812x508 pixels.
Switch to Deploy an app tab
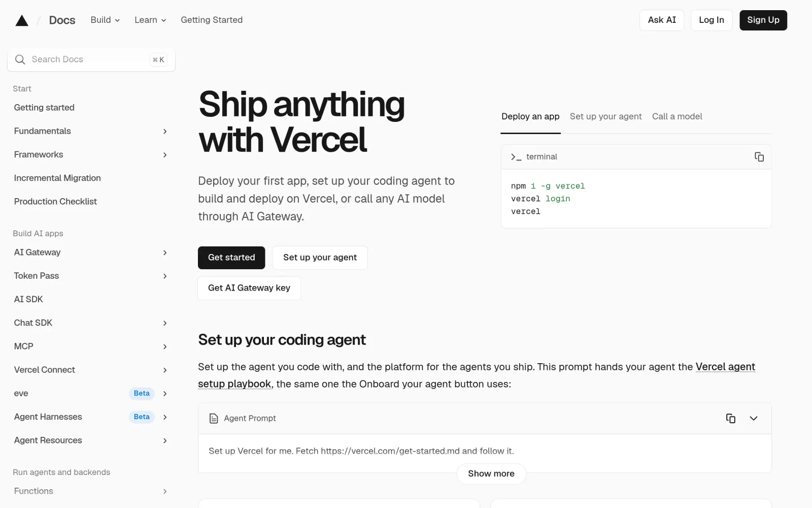[530, 116]
